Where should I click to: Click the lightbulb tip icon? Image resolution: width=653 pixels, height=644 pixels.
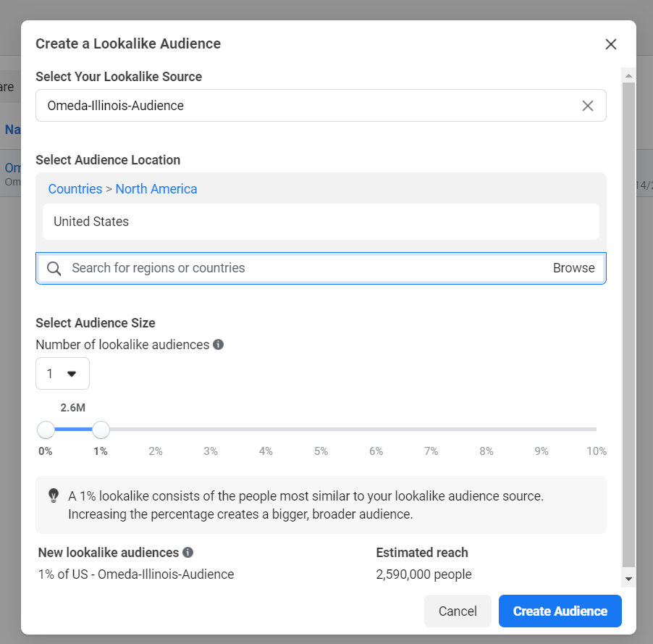pyautogui.click(x=54, y=495)
